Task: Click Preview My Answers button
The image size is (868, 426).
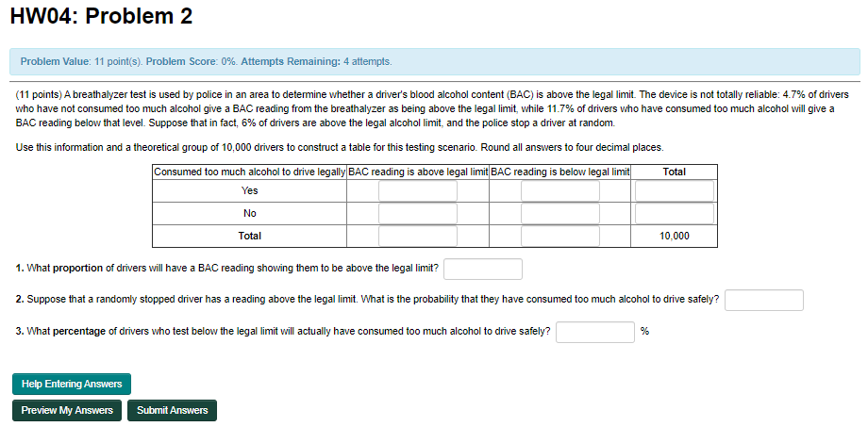Action: pos(67,411)
